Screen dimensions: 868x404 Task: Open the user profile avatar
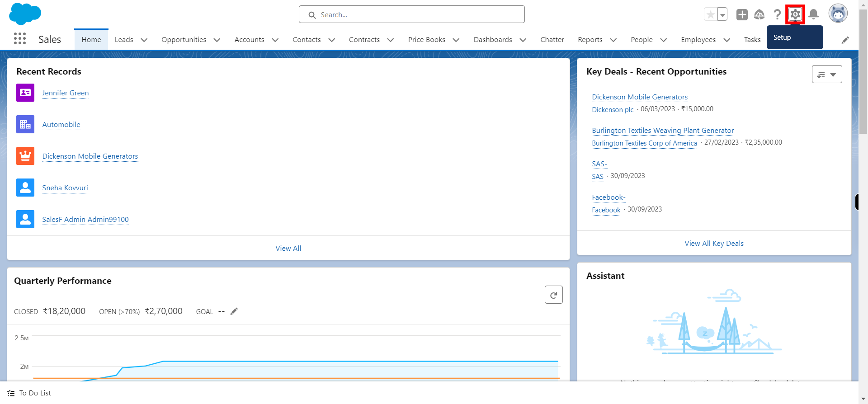click(838, 14)
